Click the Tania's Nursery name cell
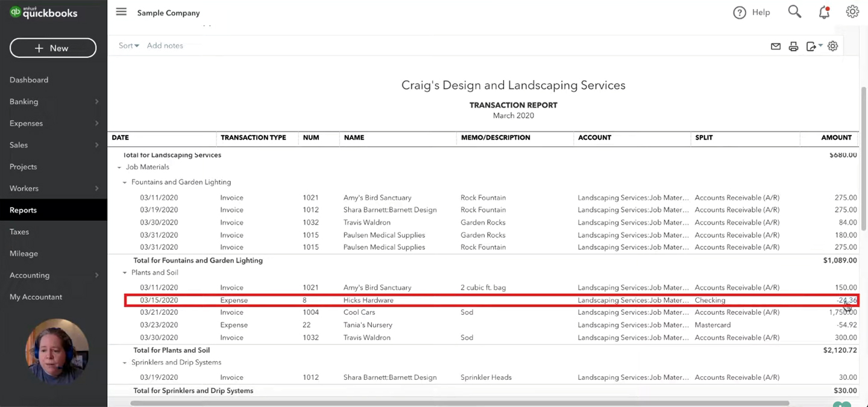The width and height of the screenshot is (868, 407). (368, 325)
